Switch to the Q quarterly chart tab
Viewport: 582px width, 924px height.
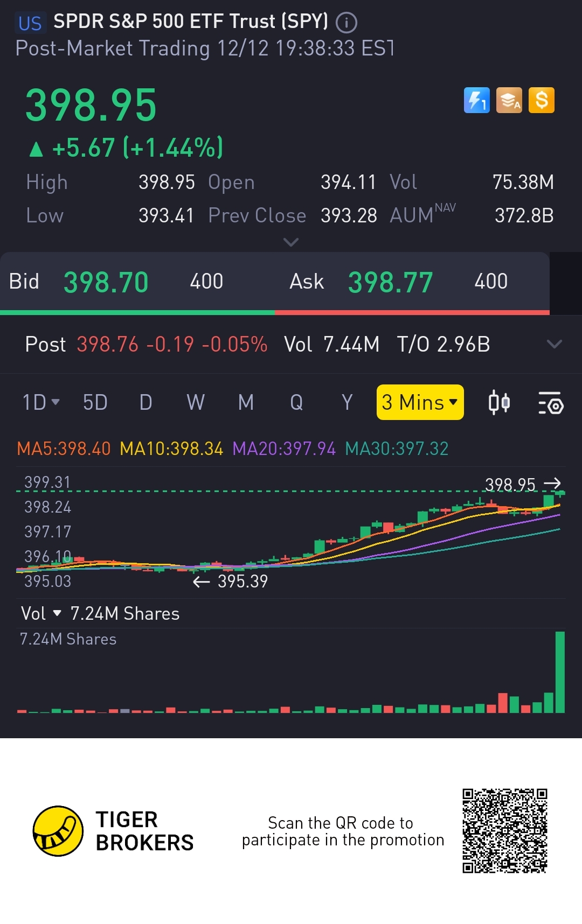click(296, 402)
